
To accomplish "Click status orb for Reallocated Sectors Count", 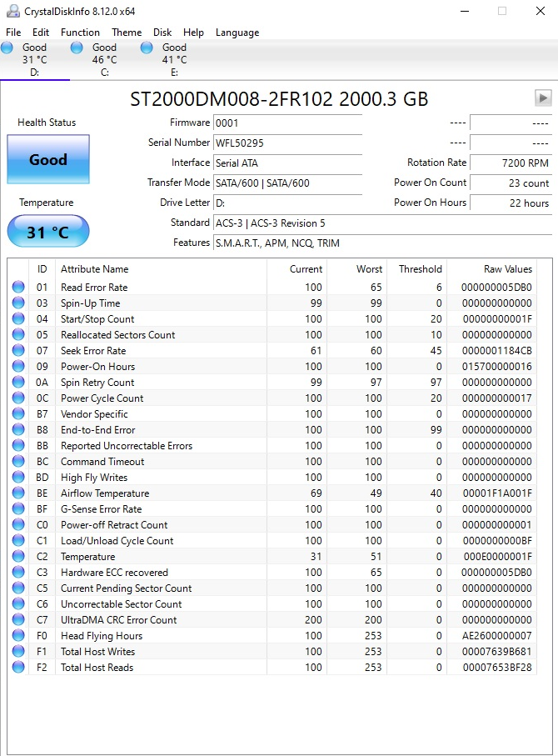I will click(x=18, y=334).
